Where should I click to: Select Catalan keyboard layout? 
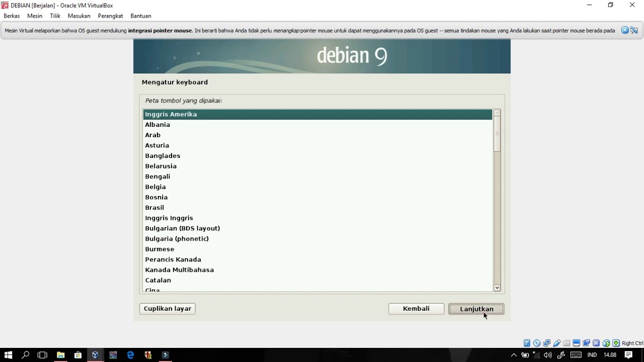pyautogui.click(x=317, y=280)
